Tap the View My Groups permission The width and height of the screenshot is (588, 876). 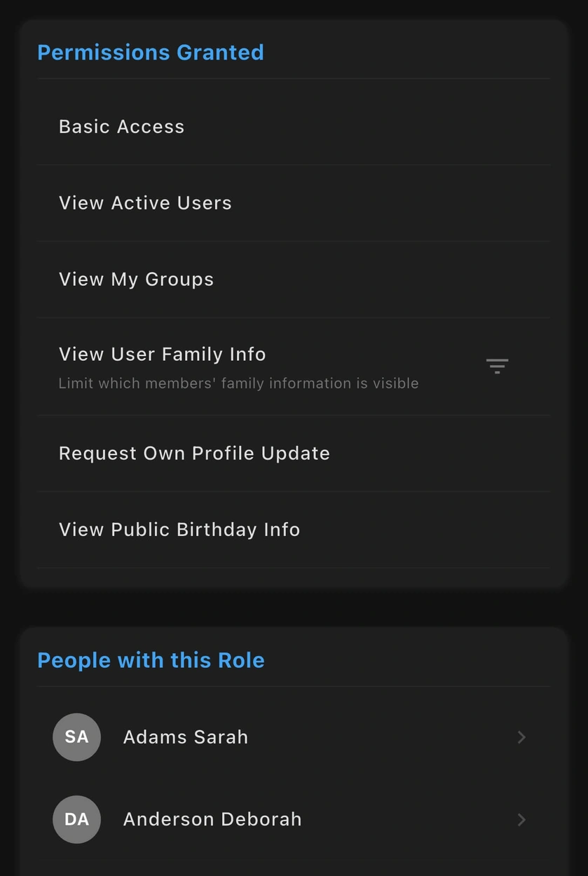click(136, 280)
